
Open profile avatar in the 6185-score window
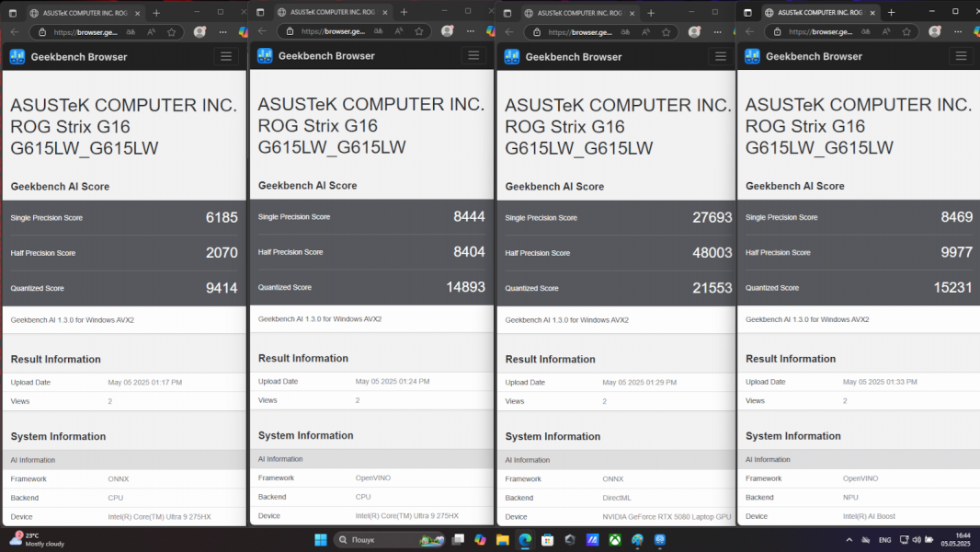pos(200,32)
